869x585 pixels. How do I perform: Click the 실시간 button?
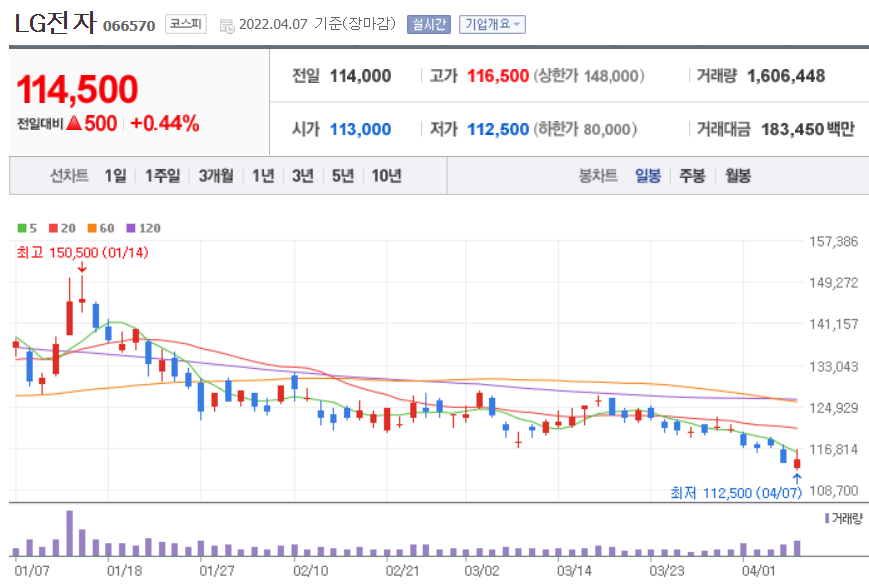click(x=428, y=24)
